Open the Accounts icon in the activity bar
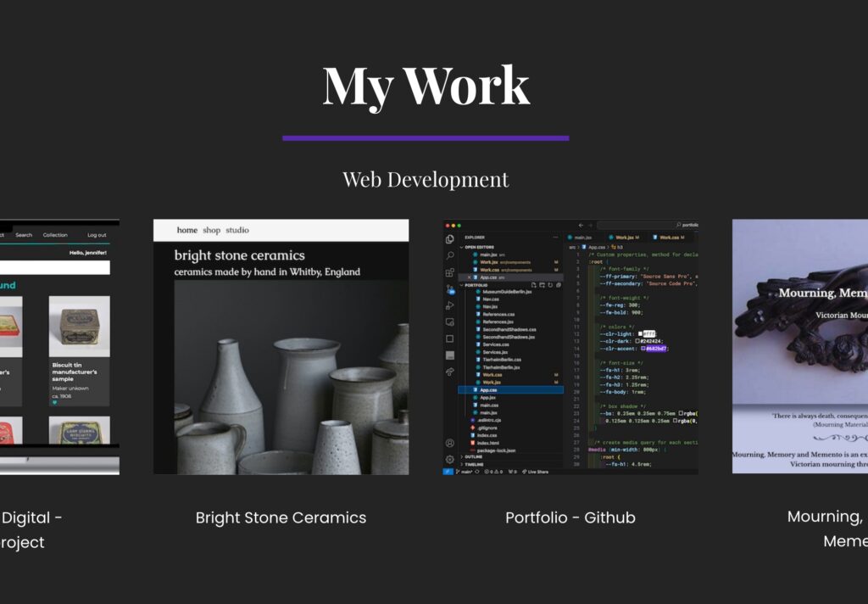This screenshot has height=604, width=868. (450, 443)
